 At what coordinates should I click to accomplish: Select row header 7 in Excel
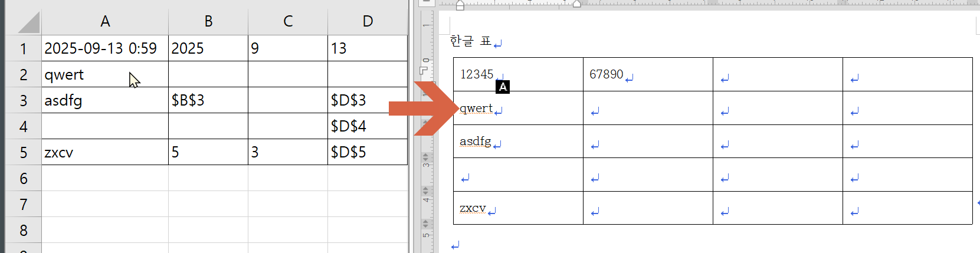point(24,204)
